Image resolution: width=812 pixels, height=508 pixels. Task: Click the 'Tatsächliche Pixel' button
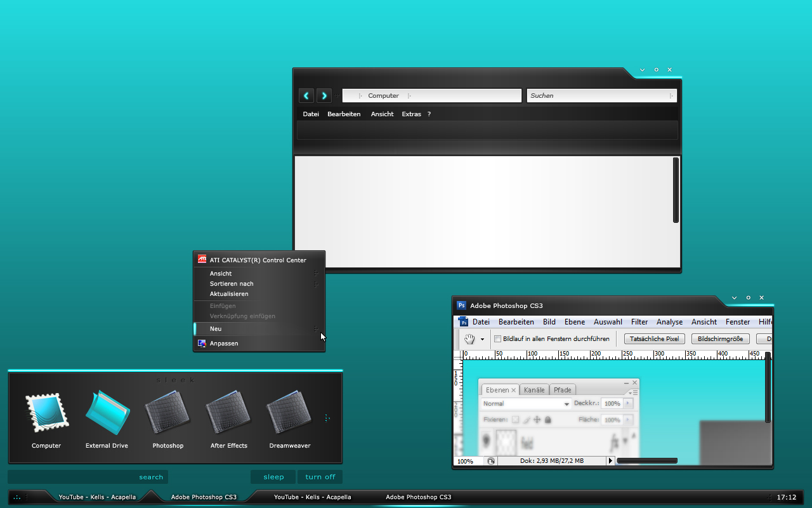pos(654,339)
